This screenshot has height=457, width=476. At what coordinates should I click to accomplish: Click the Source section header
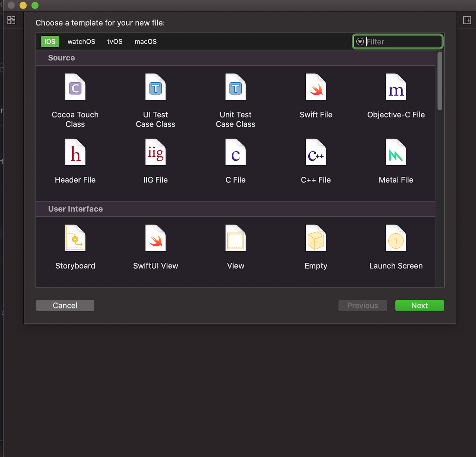235,58
